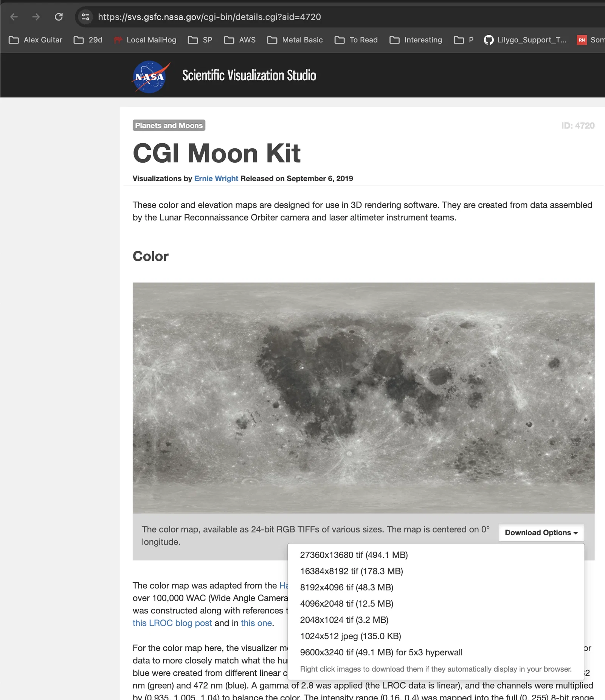This screenshot has height=700, width=605.
Task: Reload the page with the refresh icon
Action: pyautogui.click(x=59, y=17)
